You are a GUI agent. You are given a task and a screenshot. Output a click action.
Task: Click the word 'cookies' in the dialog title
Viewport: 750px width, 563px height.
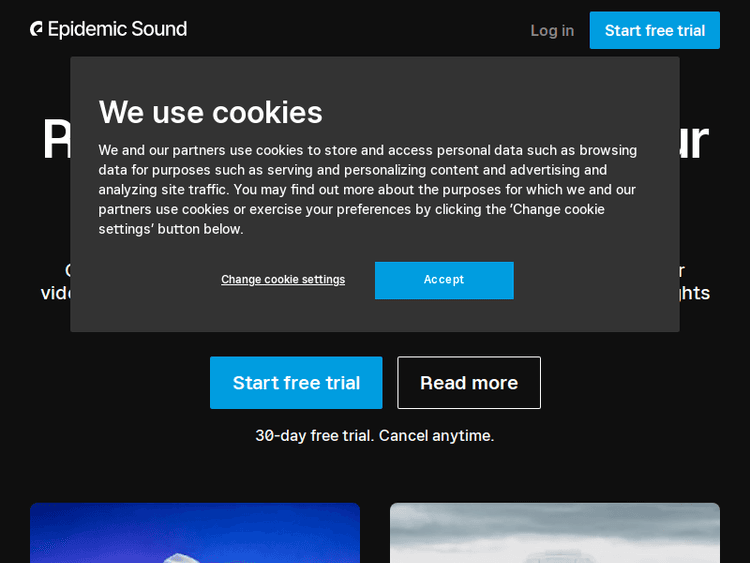pos(276,112)
